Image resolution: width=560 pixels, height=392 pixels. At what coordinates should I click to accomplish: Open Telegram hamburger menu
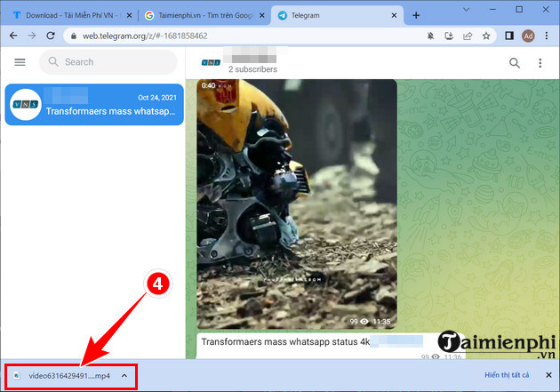20,62
